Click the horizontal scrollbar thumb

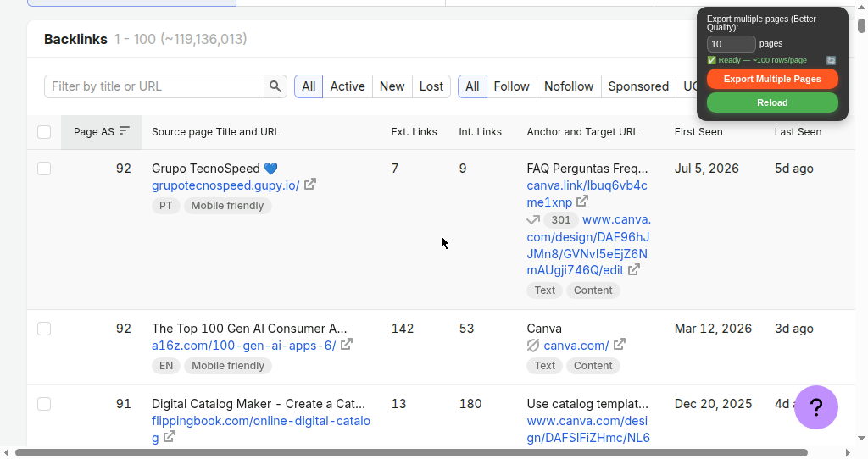[x=411, y=453]
